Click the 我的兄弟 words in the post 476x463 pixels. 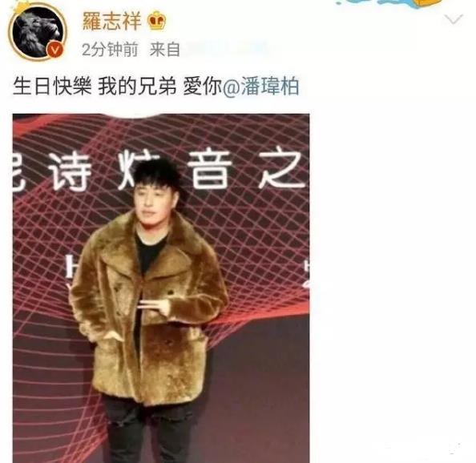point(137,87)
